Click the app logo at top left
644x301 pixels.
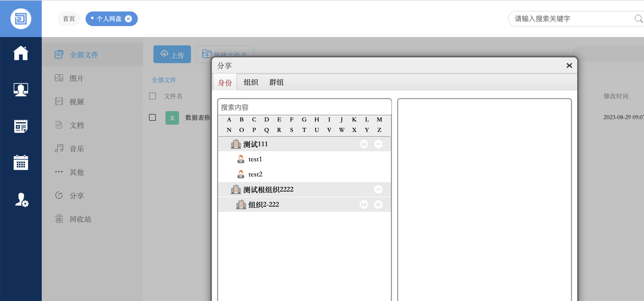pos(21,19)
